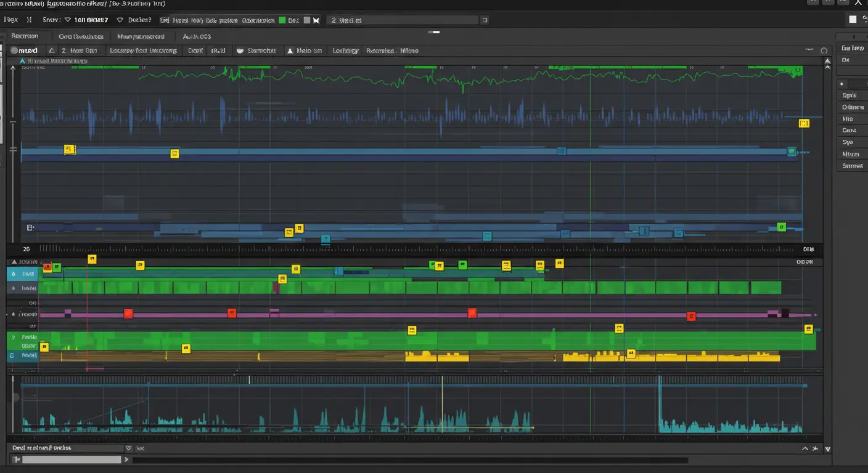Click the green marker beside that red start marker
Viewport: 868px width, 473px height.
coord(57,267)
